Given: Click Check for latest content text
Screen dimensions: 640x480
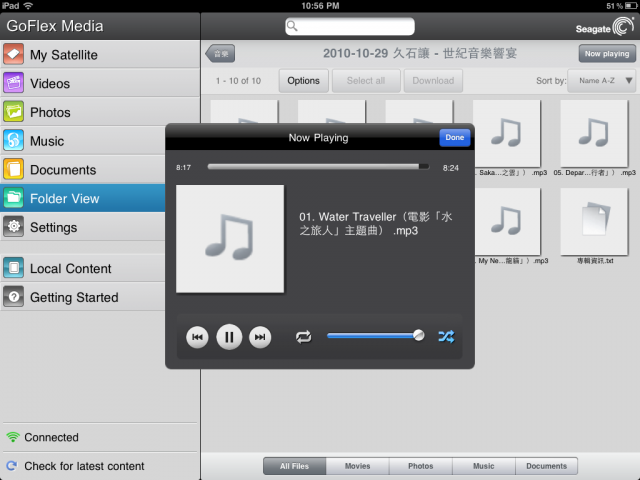Looking at the screenshot, I should (84, 466).
